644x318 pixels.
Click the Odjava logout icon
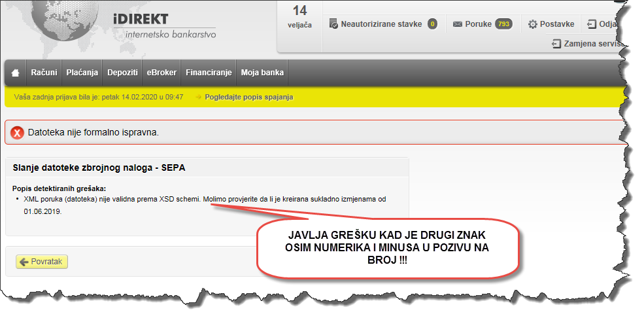(592, 24)
